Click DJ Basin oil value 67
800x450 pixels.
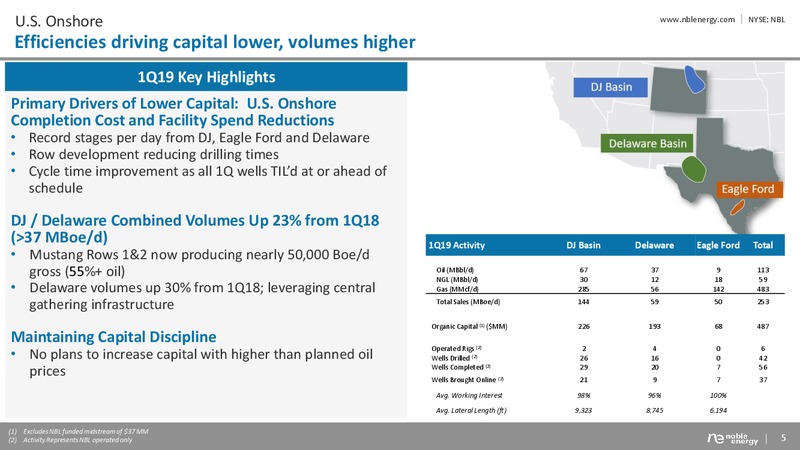584,270
